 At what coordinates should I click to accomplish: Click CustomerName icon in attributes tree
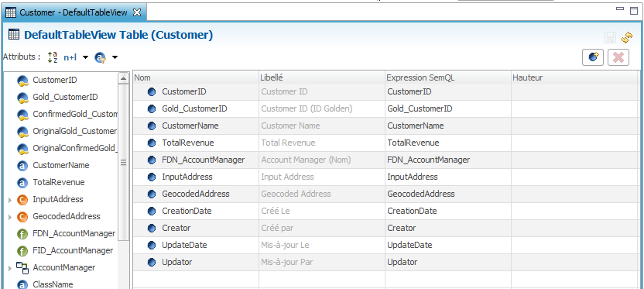point(22,166)
